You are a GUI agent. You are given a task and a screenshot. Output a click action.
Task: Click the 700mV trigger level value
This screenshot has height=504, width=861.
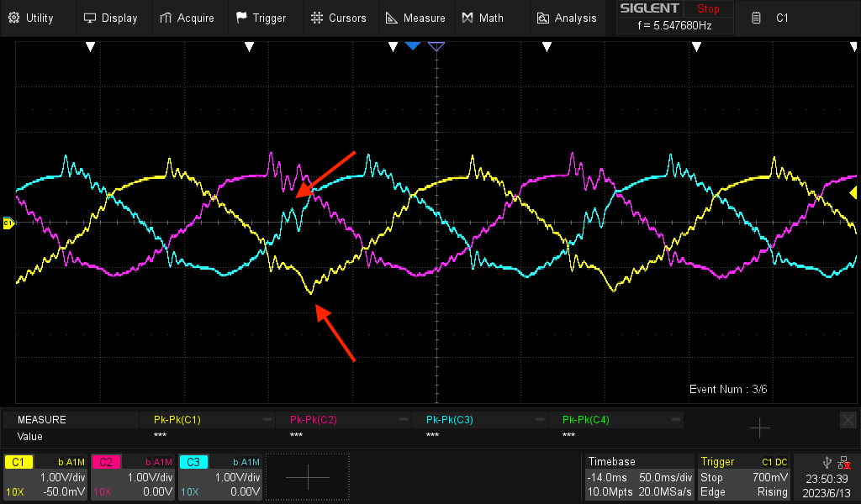(770, 477)
